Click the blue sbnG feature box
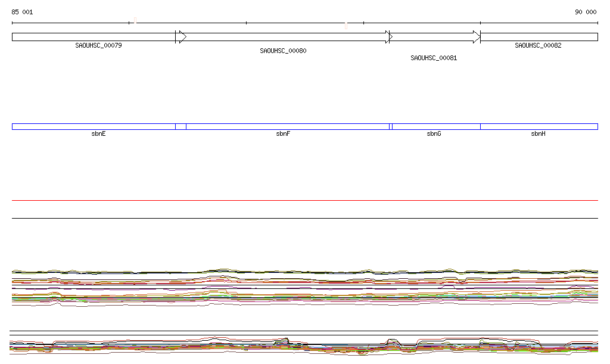This screenshot has width=610, height=364. [x=435, y=126]
